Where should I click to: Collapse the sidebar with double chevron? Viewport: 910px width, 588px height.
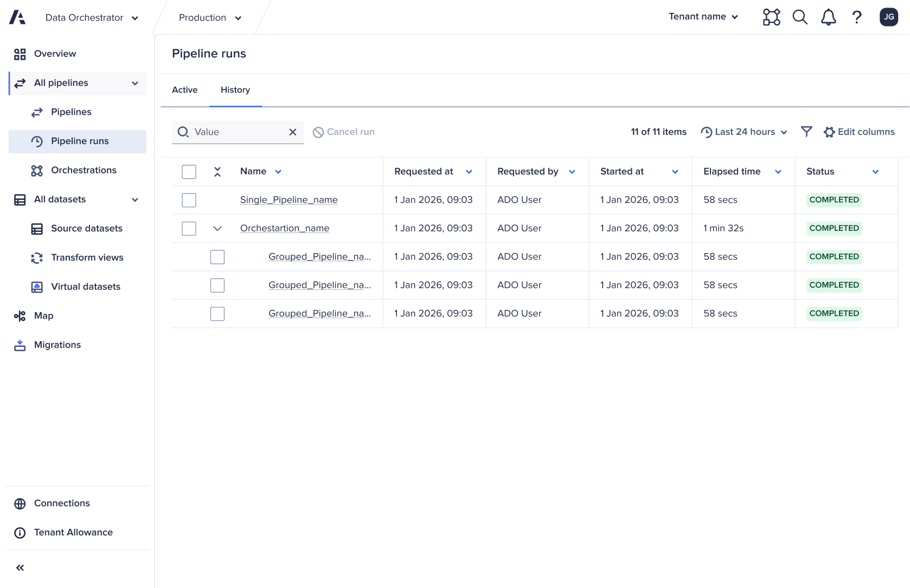pos(20,568)
